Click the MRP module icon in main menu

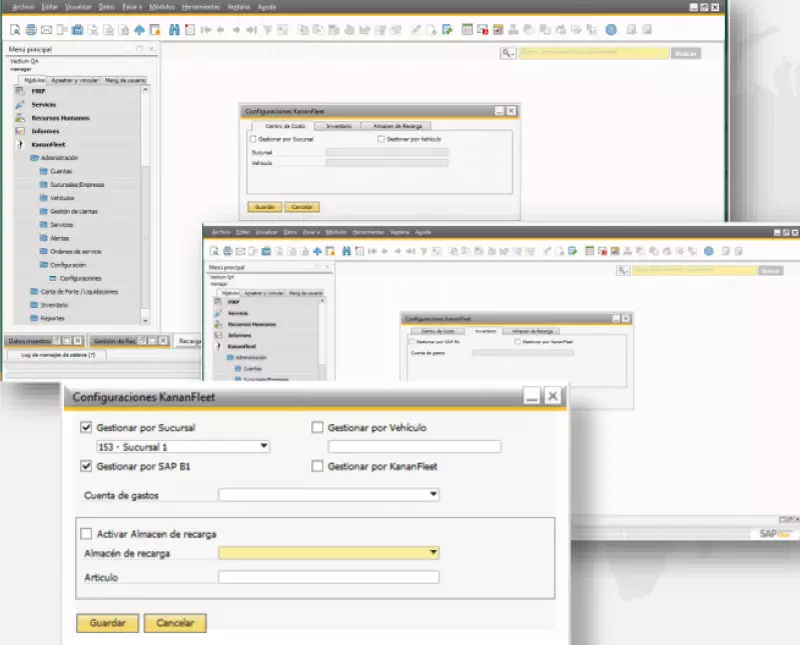tap(21, 91)
